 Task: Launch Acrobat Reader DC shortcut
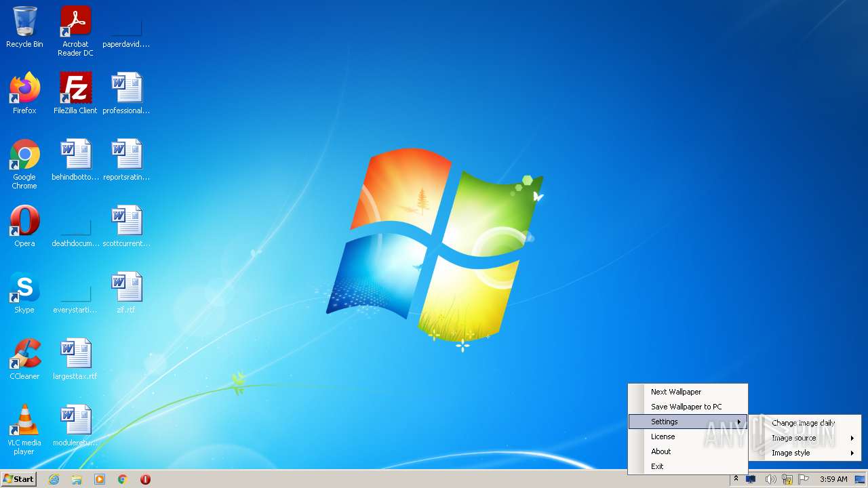(x=75, y=31)
